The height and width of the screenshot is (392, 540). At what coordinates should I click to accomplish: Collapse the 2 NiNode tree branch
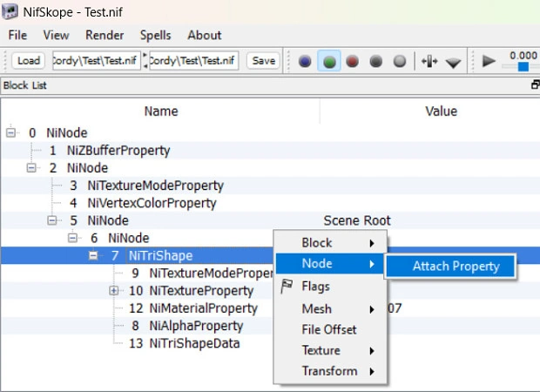coord(31,168)
